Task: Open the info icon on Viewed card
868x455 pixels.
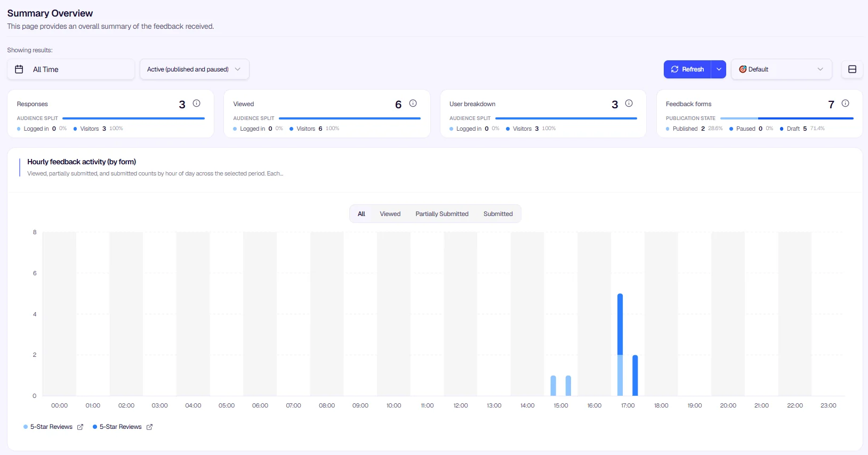Action: (413, 103)
